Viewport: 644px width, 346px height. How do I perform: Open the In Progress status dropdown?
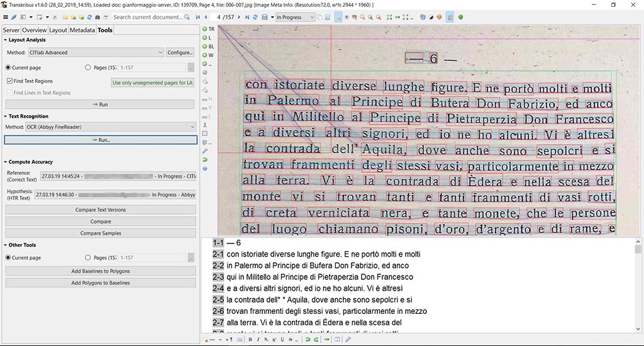point(296,17)
